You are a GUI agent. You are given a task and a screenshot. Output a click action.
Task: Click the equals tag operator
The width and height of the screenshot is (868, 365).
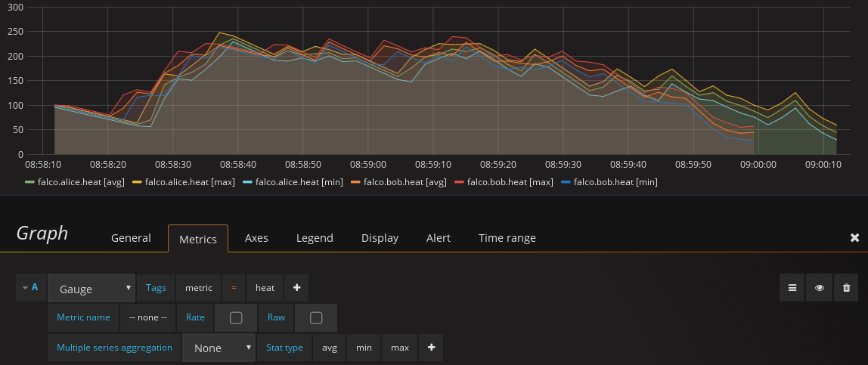pyautogui.click(x=234, y=288)
